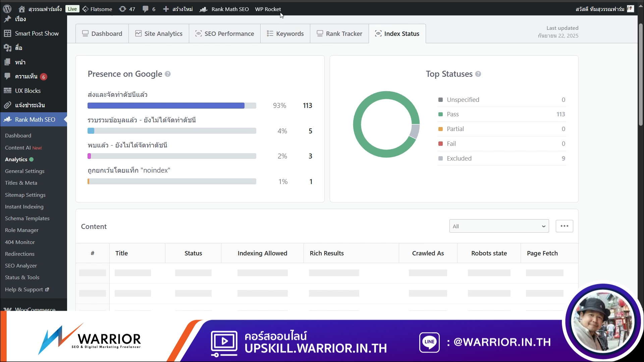Switch to the Rank Tracker tab
The width and height of the screenshot is (644, 362).
[x=339, y=34]
